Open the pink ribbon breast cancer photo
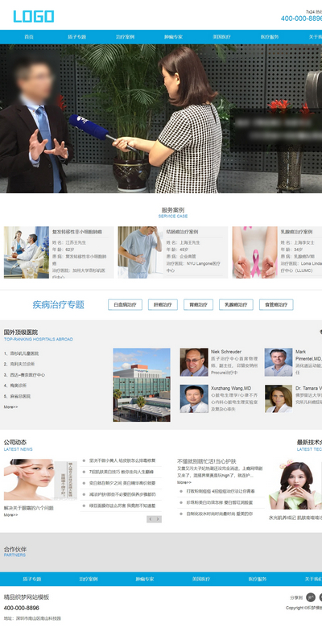Viewport: 322px width, 644px height. (x=254, y=252)
